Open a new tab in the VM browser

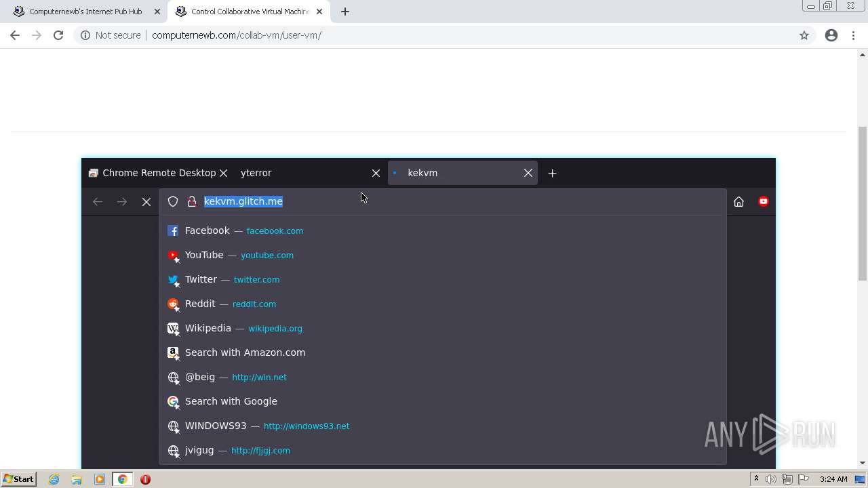(552, 173)
